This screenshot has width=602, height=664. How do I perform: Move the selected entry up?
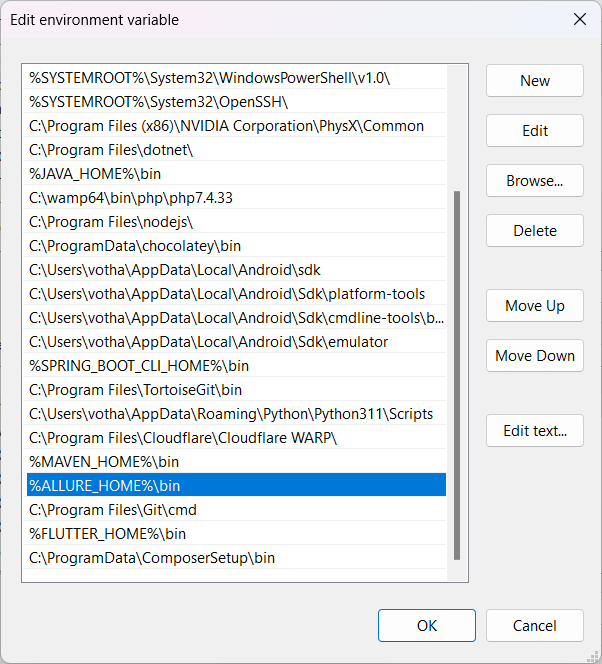pos(535,305)
